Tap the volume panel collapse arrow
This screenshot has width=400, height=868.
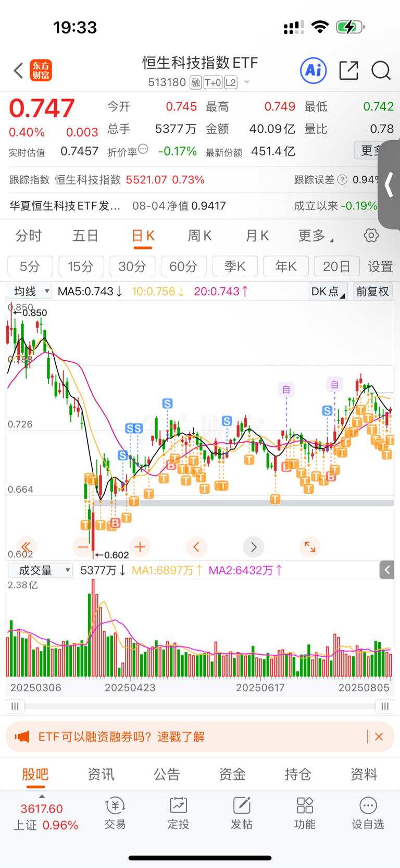[x=387, y=570]
